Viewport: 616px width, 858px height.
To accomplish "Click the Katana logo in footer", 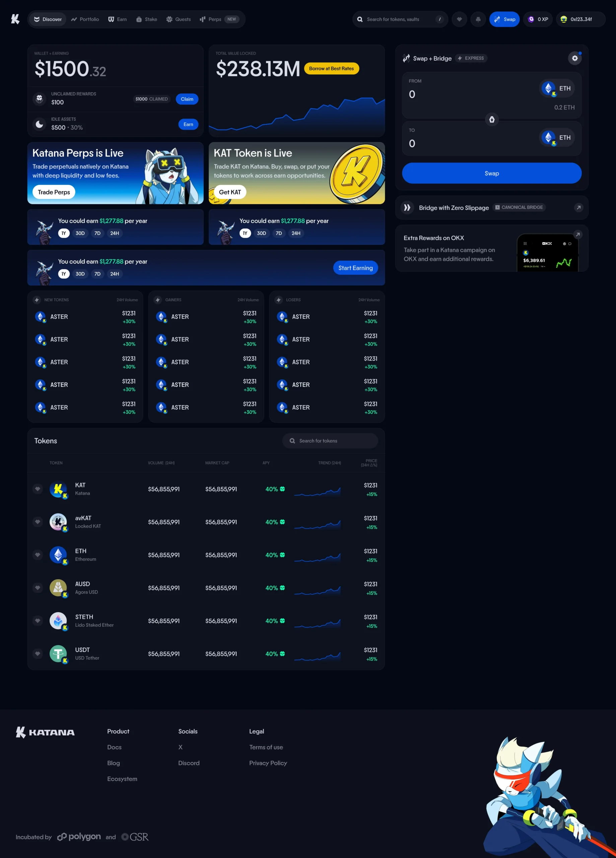I will point(45,732).
